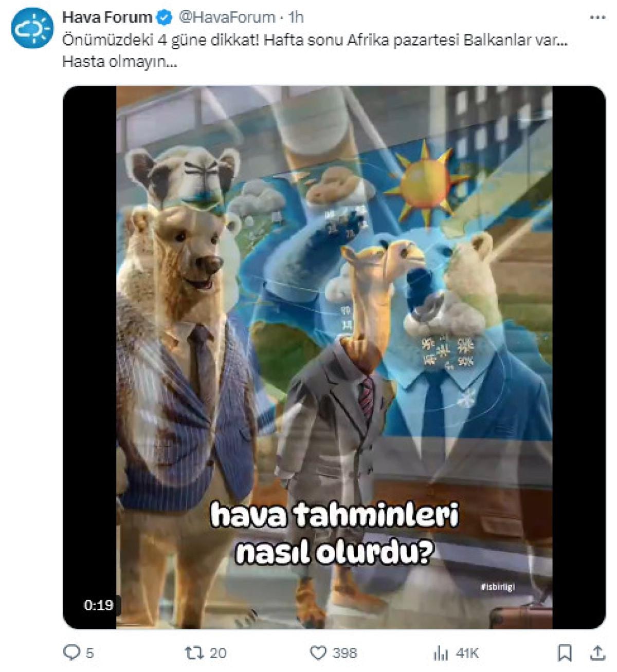Reply using the comment bubble icon
Image resolution: width=617 pixels, height=672 pixels.
click(x=71, y=652)
